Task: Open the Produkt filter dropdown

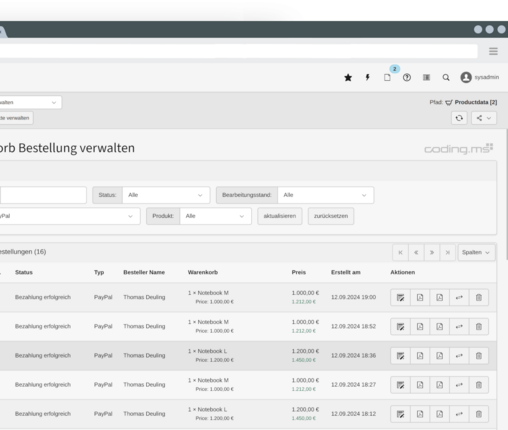Action: 216,216
